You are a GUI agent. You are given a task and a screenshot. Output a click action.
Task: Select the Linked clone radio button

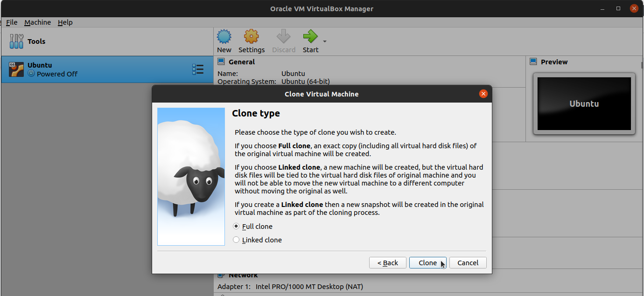(236, 240)
